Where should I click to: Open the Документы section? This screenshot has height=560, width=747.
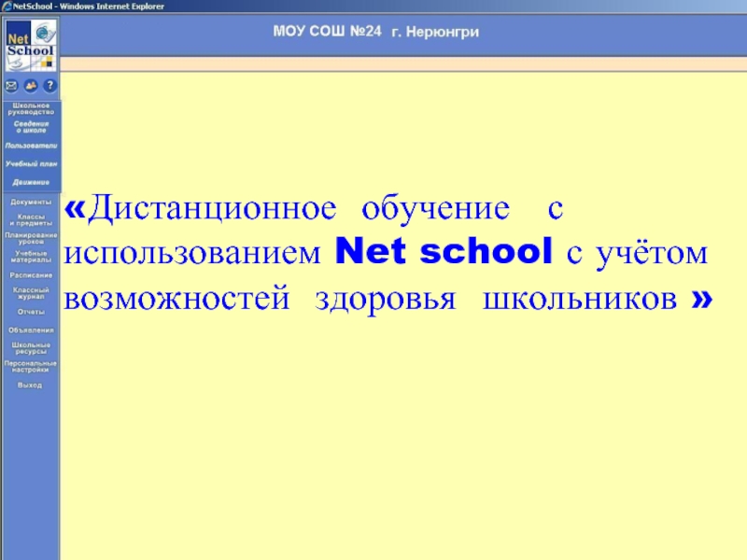[x=31, y=202]
